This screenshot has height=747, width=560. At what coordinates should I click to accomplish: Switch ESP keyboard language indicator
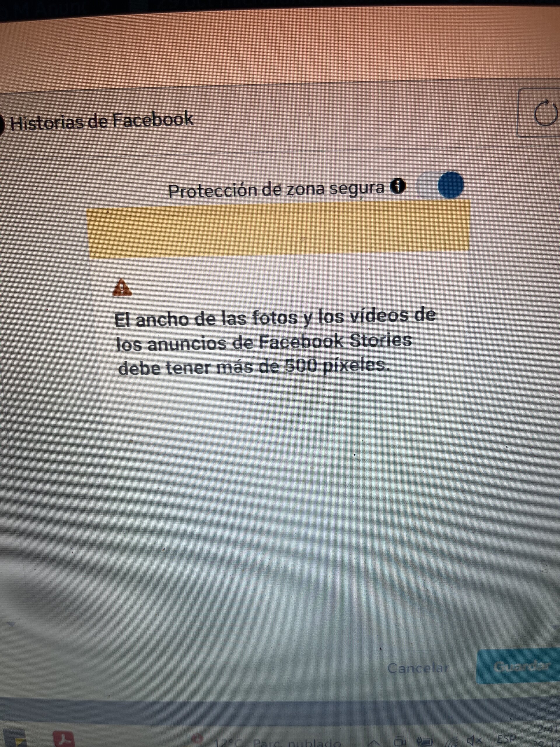507,740
